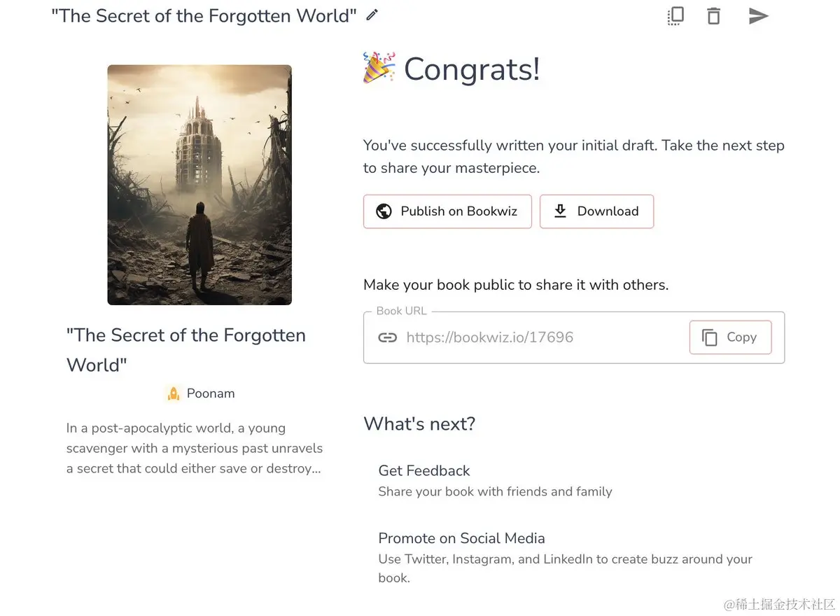
Task: Publish the book on Bookwiz
Action: click(447, 211)
